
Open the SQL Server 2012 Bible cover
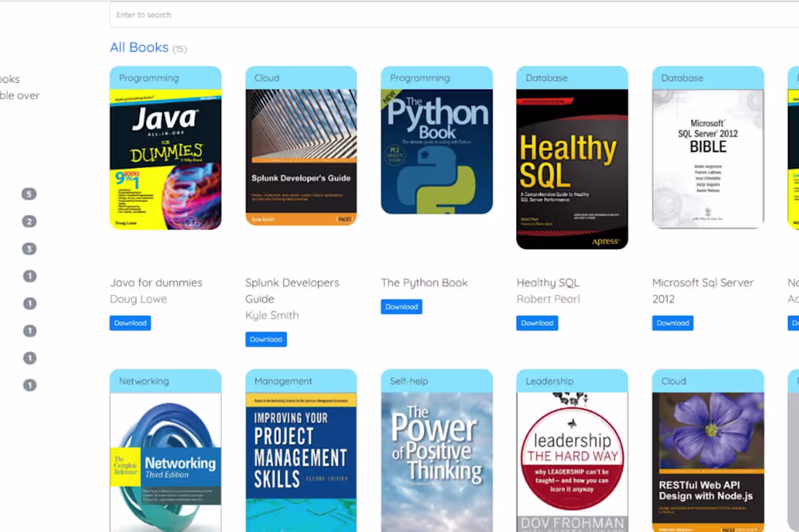(x=707, y=160)
